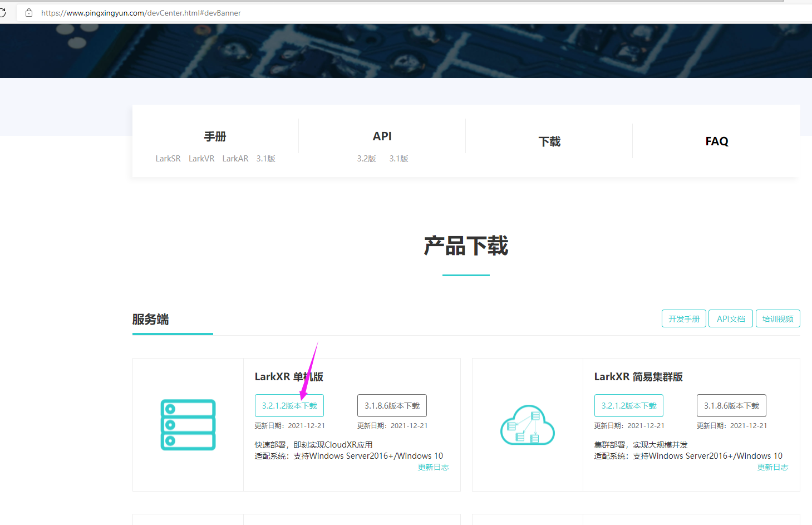Open 3.1版 manual link under 手册
Screen dimensions: 812x525
click(266, 159)
